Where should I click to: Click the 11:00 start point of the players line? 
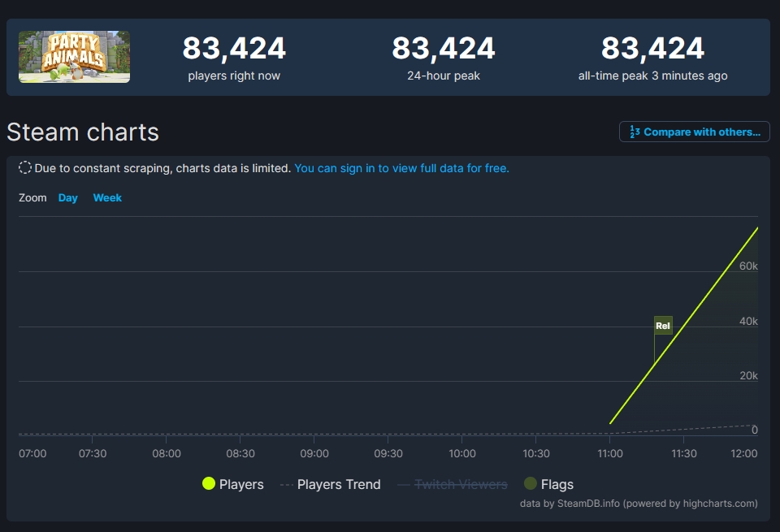(x=611, y=422)
